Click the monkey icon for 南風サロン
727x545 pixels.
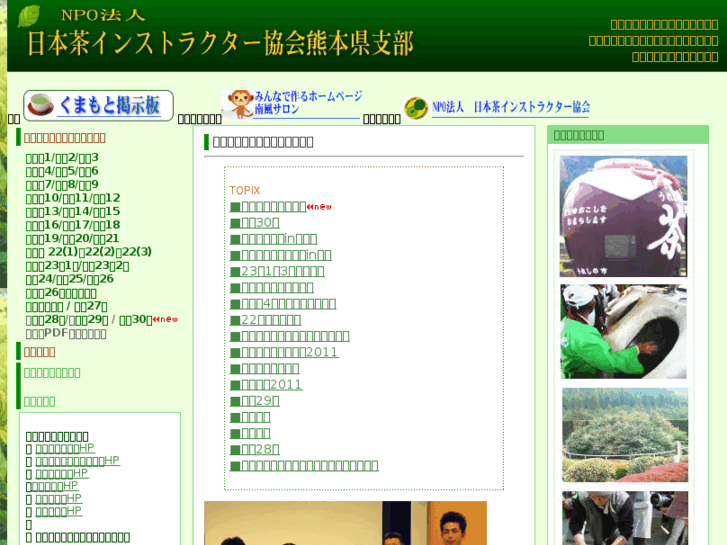(239, 104)
